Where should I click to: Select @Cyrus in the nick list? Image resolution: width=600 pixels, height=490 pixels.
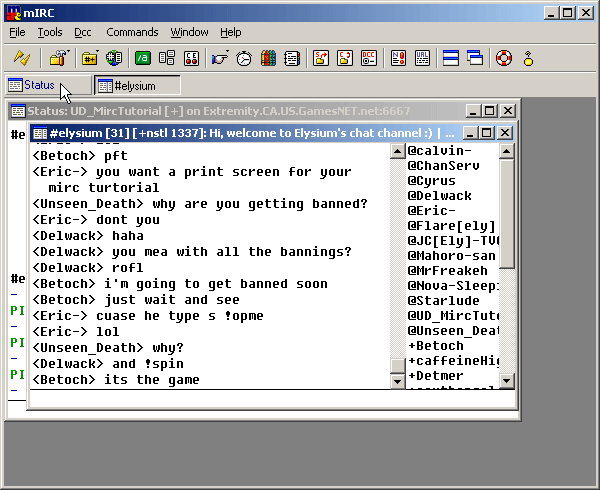coord(431,181)
